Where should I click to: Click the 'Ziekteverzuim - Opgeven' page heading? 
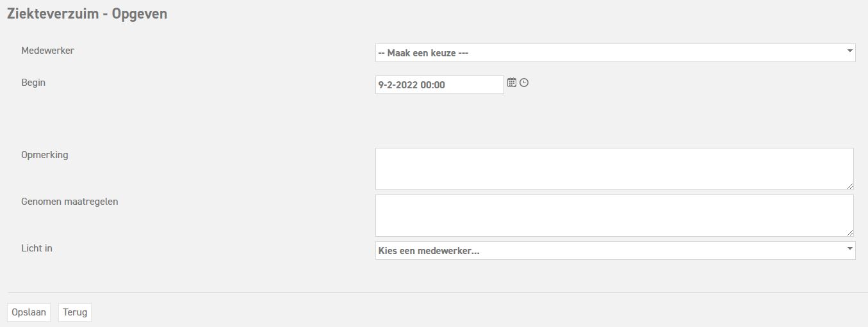tap(87, 14)
